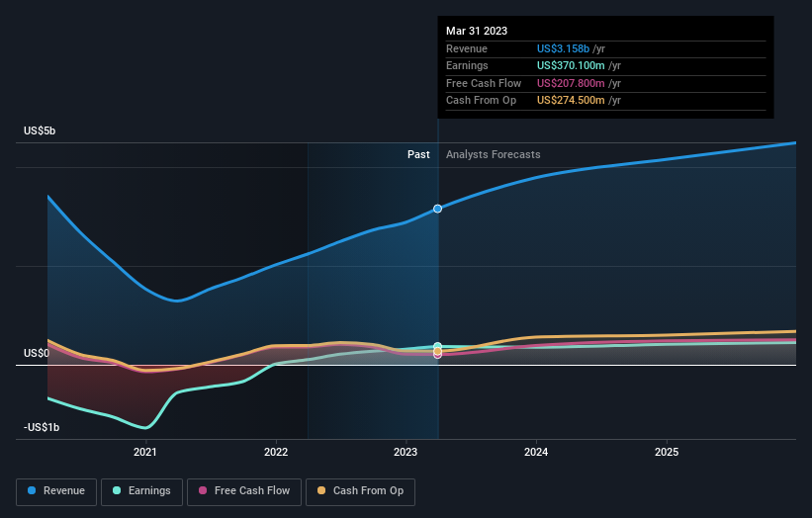
Task: Click the -US$1b y-axis label
Action: click(42, 427)
